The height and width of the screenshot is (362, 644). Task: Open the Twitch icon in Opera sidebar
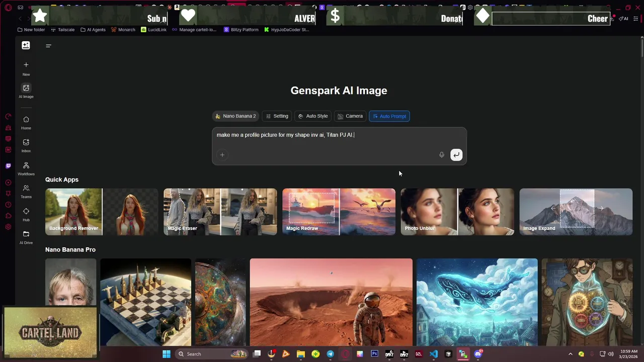(x=8, y=166)
